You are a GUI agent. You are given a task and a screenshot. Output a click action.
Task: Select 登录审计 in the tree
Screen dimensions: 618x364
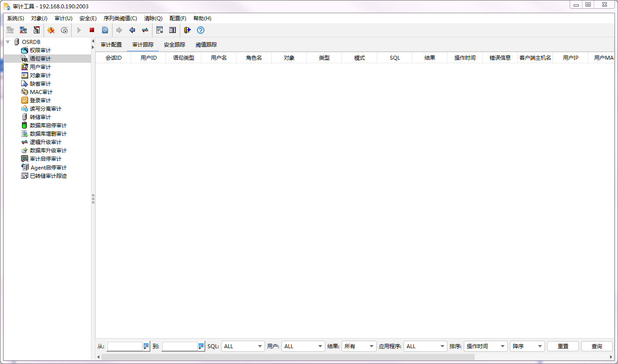(x=40, y=101)
